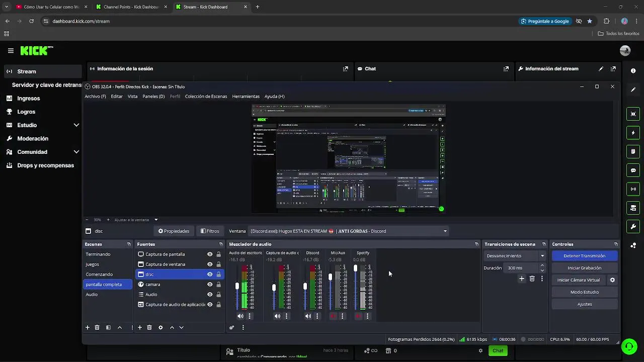Adjust Audio del escritorio volume slider
The height and width of the screenshot is (362, 644).
pos(237,286)
